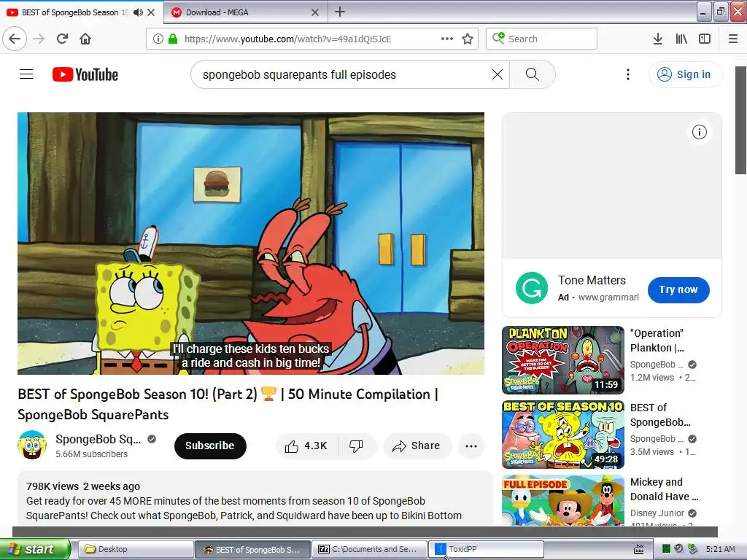
Task: Bookmark this page with the star
Action: pyautogui.click(x=468, y=39)
